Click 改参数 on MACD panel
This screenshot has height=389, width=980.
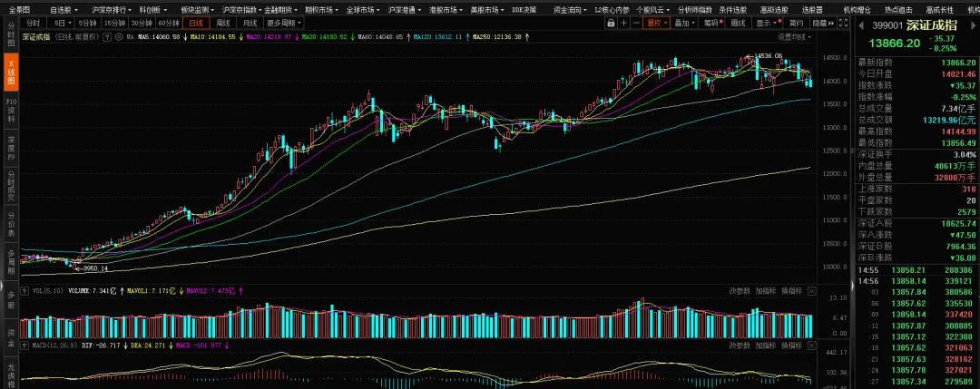740,345
